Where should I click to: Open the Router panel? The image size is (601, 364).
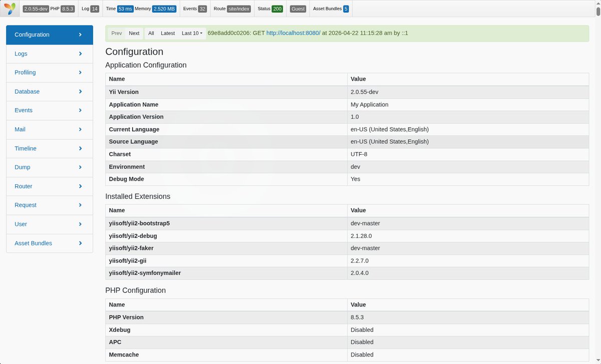50,186
